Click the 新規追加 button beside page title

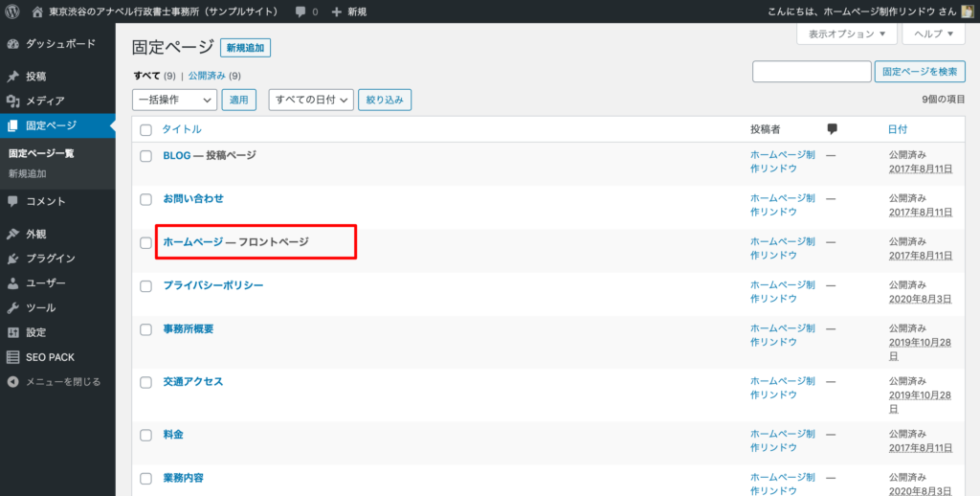point(245,48)
